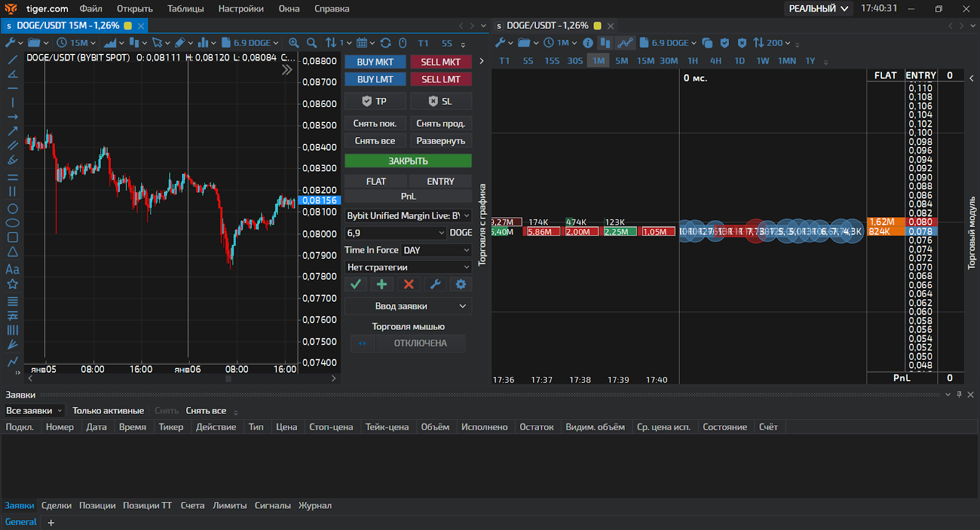Open the Настройки menu
This screenshot has width=980, height=530.
241,9
